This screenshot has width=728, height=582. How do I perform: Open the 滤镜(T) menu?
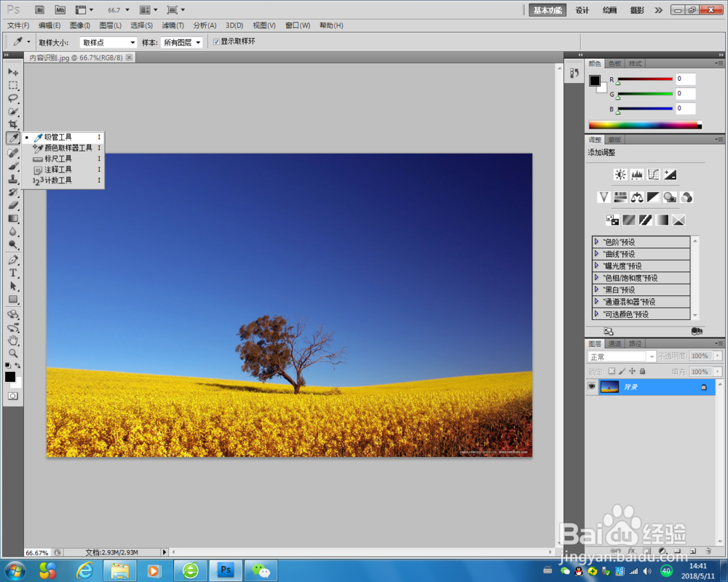173,25
